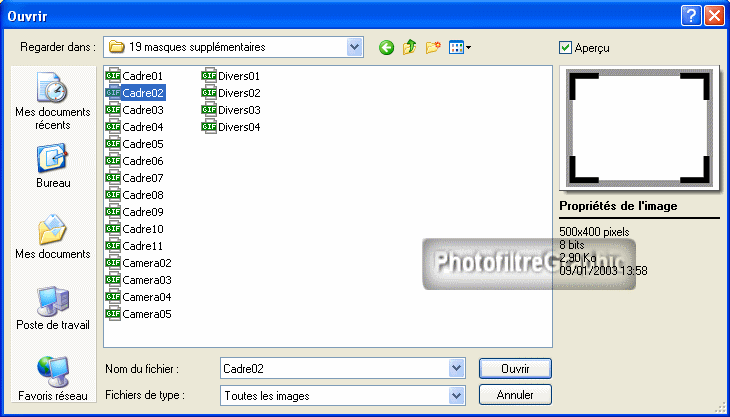Open Mes documents in sidebar
This screenshot has height=417, width=730.
click(x=53, y=237)
